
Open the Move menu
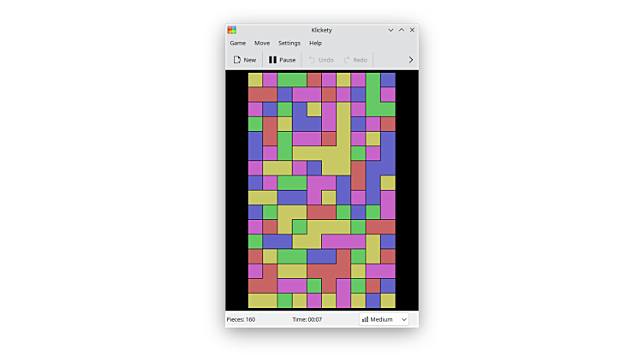[261, 43]
